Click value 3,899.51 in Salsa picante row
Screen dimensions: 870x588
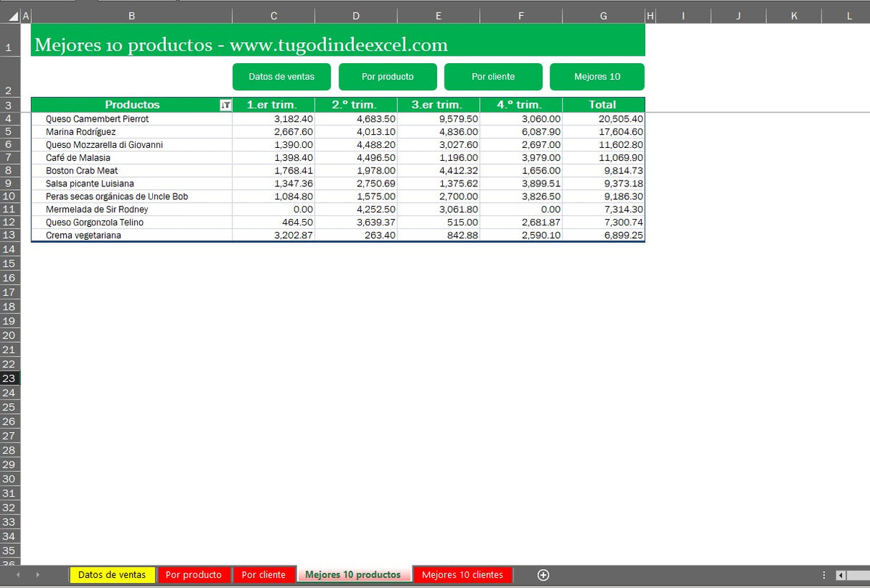[521, 183]
